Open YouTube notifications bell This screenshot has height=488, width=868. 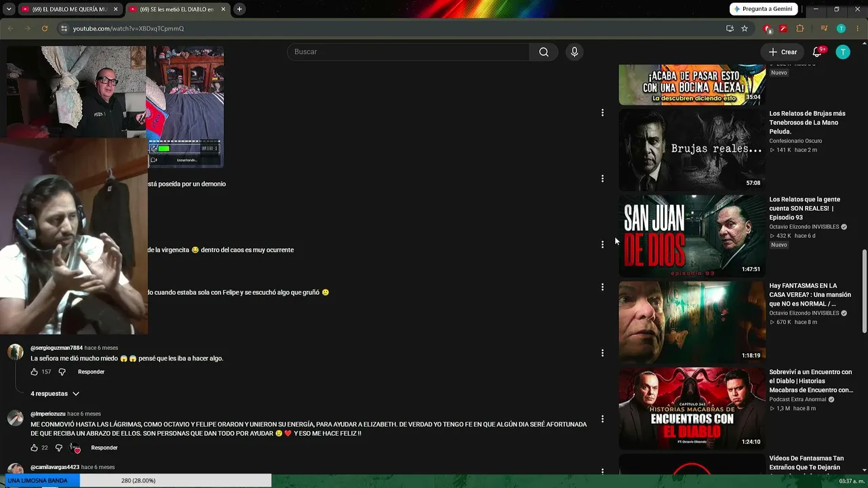(817, 52)
